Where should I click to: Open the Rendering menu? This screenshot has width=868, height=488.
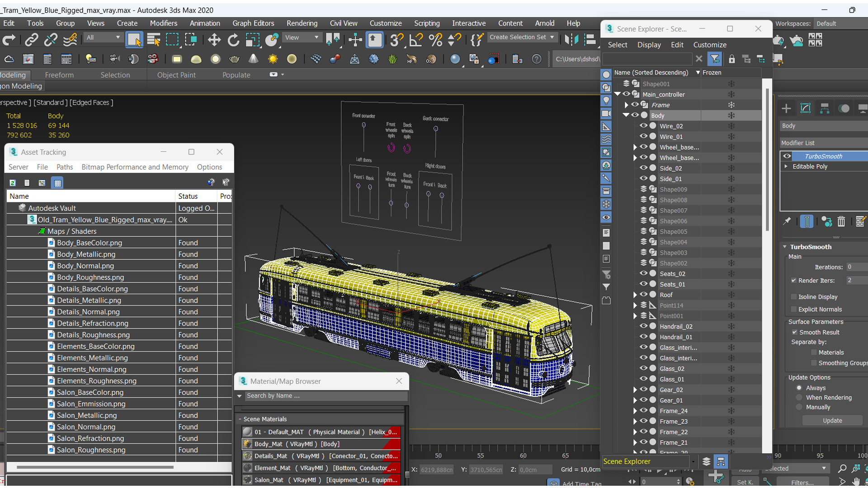302,23
